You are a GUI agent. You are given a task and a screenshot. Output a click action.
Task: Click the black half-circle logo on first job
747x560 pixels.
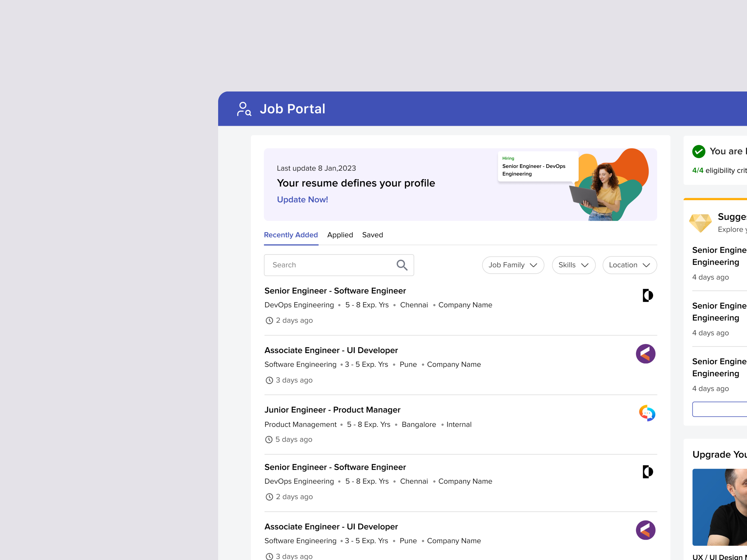click(647, 295)
